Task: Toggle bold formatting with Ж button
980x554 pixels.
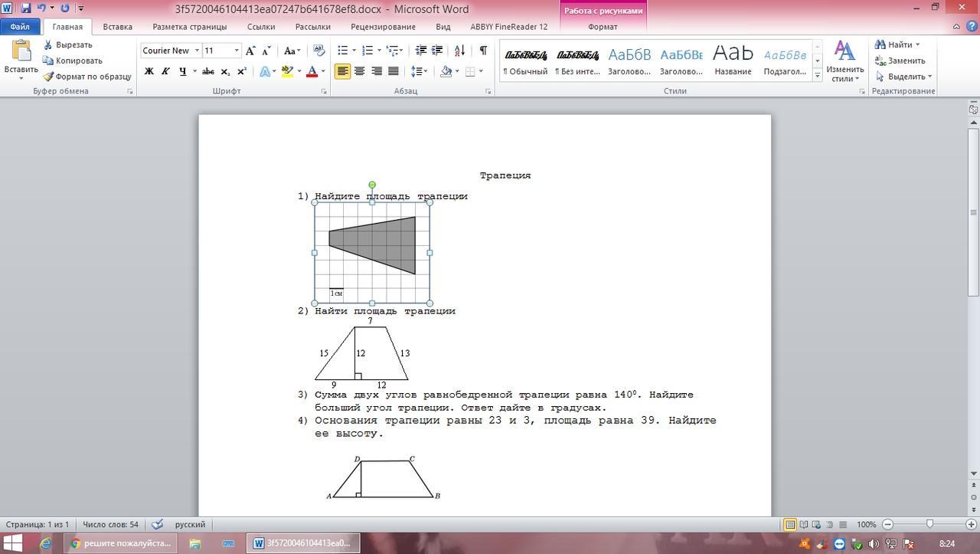Action: click(x=149, y=71)
